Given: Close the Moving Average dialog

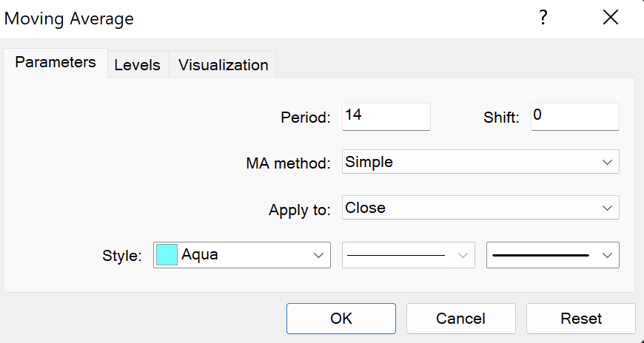Looking at the screenshot, I should (611, 18).
